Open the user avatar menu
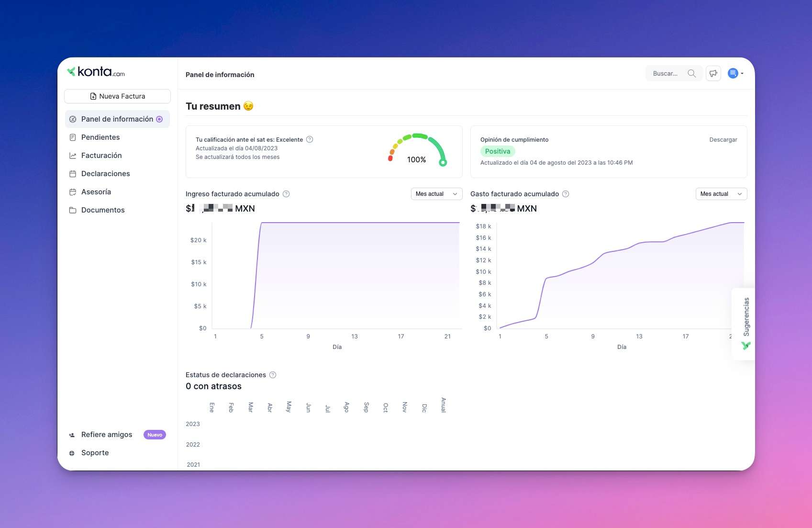Screen dimensions: 812x528 [735, 73]
